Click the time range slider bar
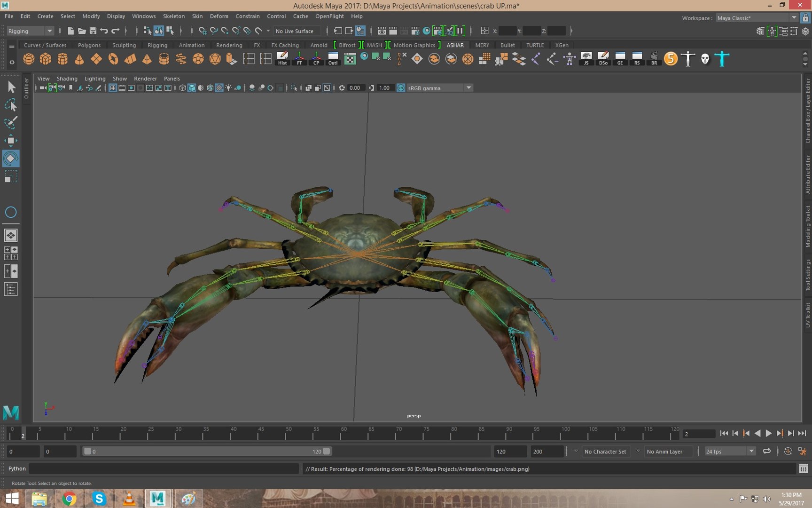The height and width of the screenshot is (508, 812). tap(207, 452)
